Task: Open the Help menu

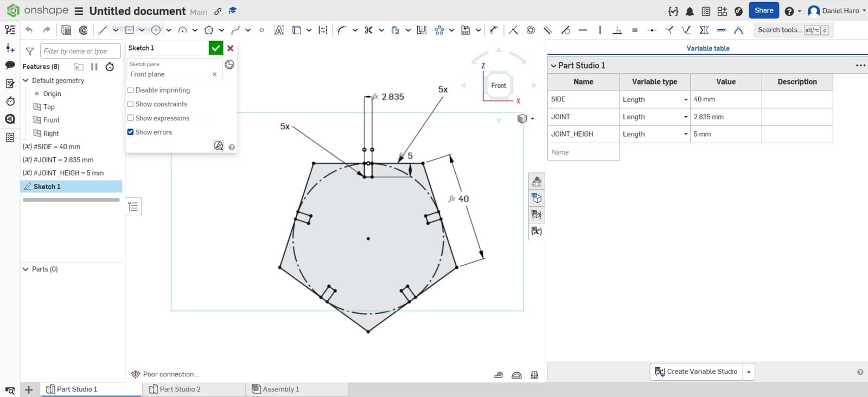Action: pos(792,11)
